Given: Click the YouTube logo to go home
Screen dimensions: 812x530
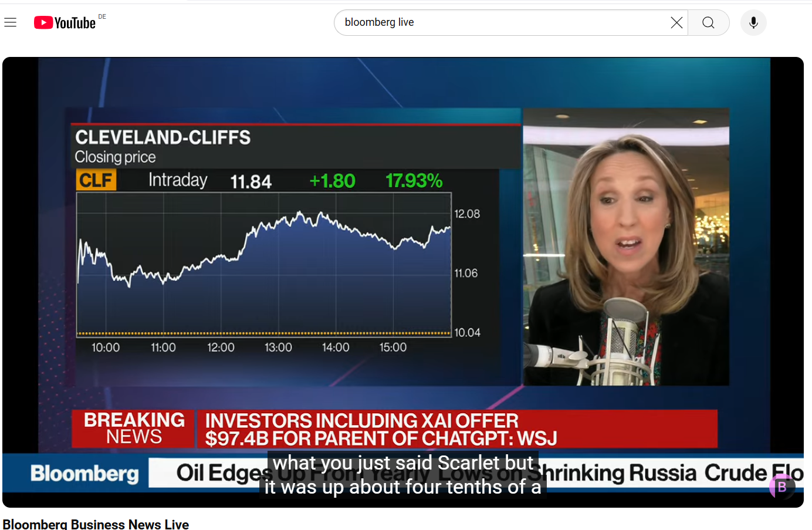Looking at the screenshot, I should click(x=65, y=23).
